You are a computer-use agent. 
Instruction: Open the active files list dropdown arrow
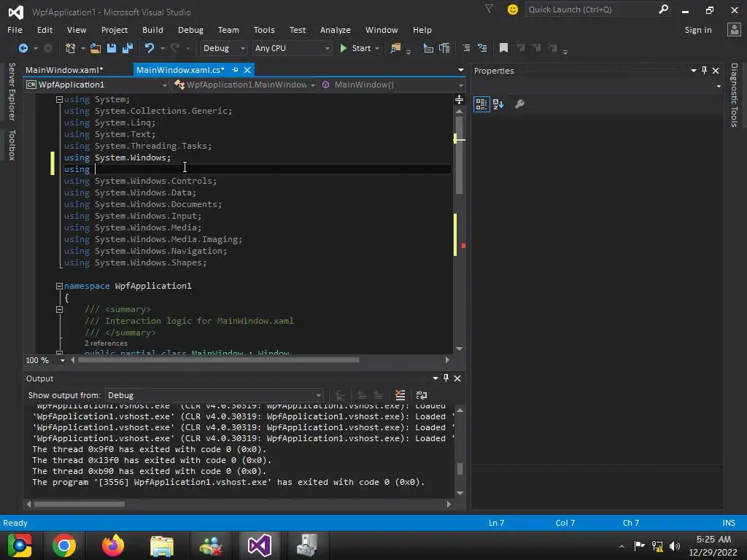[461, 70]
